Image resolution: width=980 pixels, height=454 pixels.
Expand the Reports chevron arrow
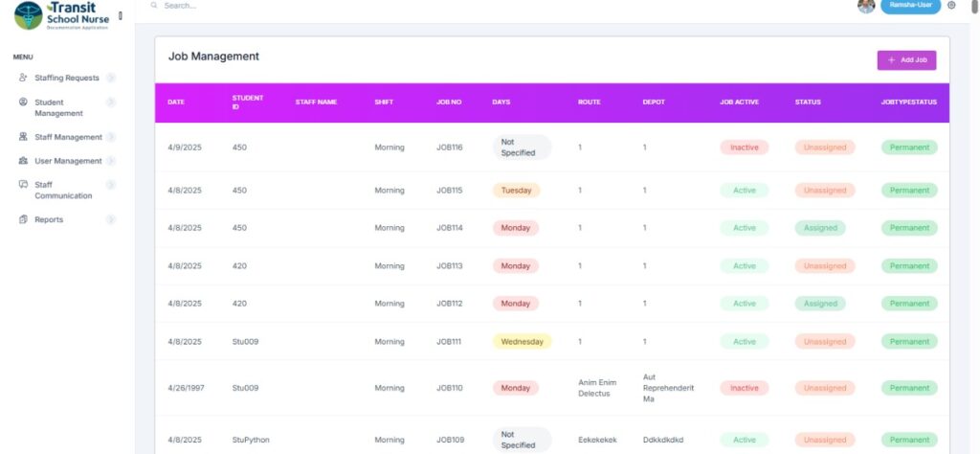click(111, 219)
